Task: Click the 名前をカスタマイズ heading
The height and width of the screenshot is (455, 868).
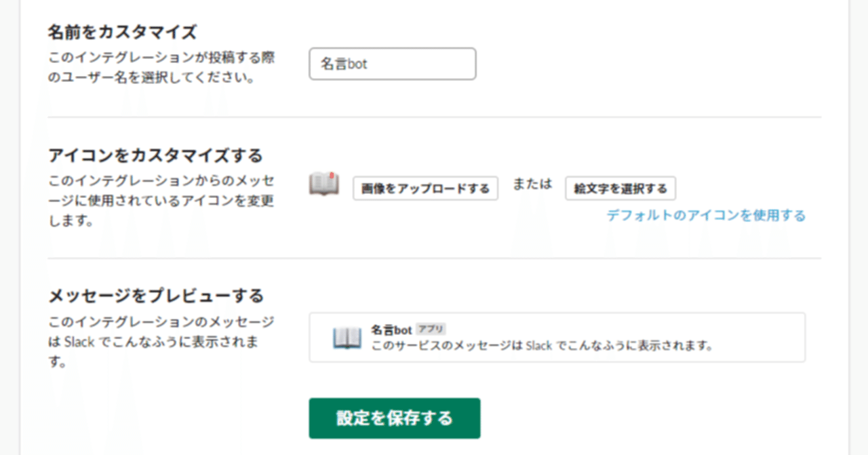Action: [x=122, y=32]
